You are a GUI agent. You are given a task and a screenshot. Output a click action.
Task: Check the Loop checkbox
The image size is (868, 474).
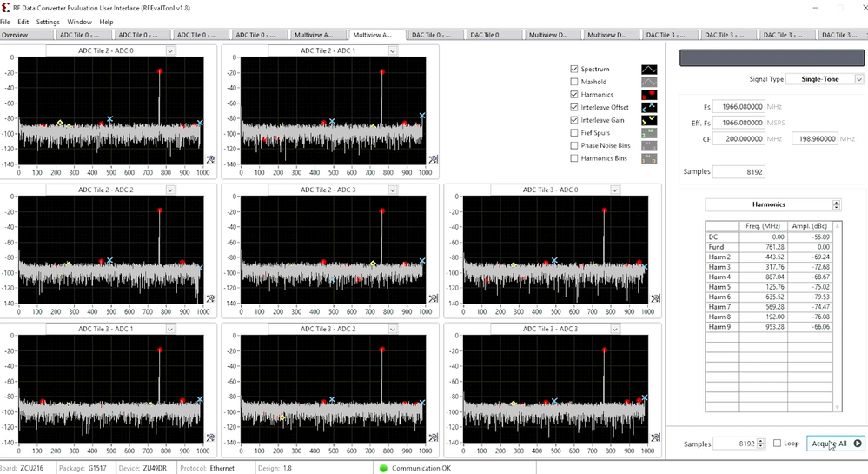[x=778, y=444]
